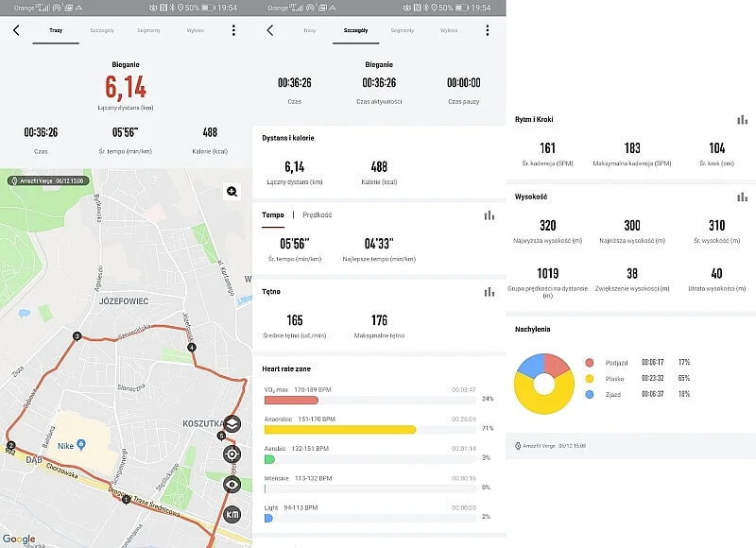Click the yellow Anaerobic heart rate bar
756x548 pixels.
339,429
